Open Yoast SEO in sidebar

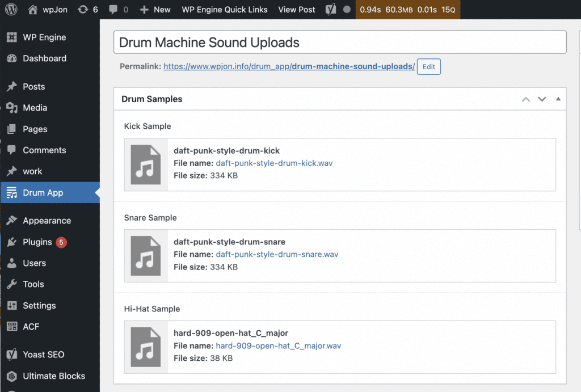point(50,355)
